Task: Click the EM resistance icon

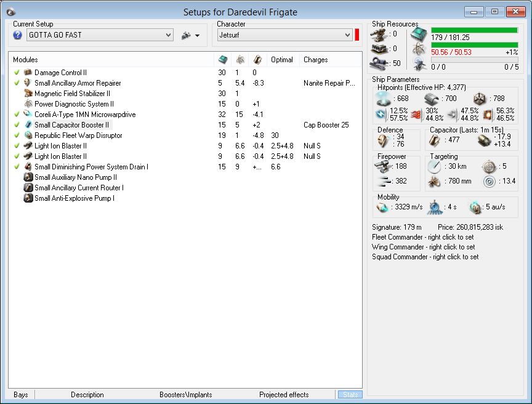Action: click(381, 115)
